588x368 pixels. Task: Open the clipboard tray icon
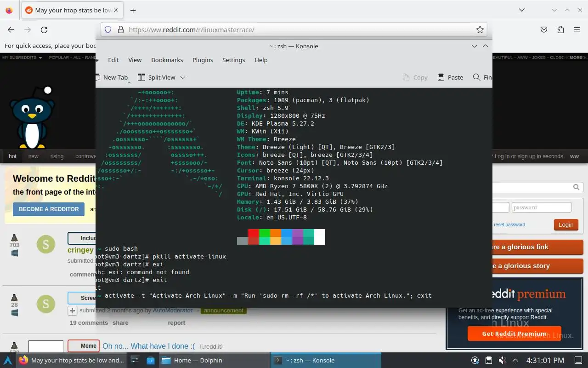pyautogui.click(x=489, y=360)
